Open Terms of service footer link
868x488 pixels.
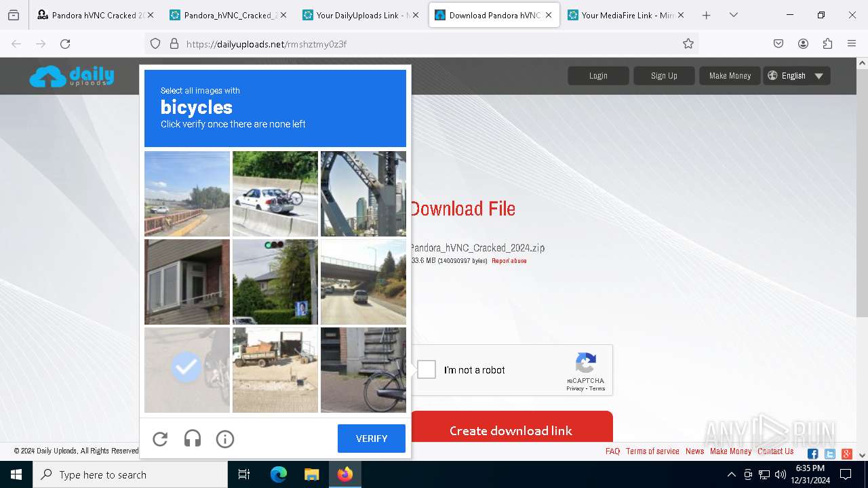pos(652,451)
